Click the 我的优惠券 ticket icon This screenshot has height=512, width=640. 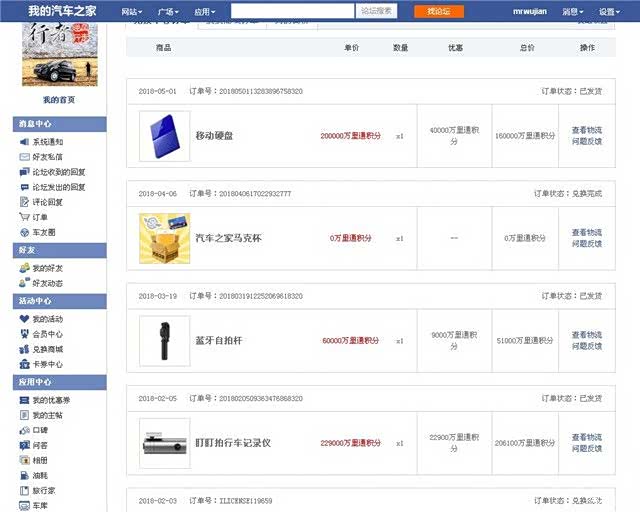24,400
